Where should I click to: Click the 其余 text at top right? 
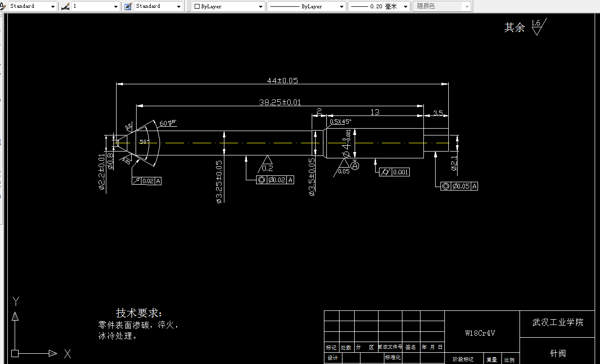tap(514, 27)
